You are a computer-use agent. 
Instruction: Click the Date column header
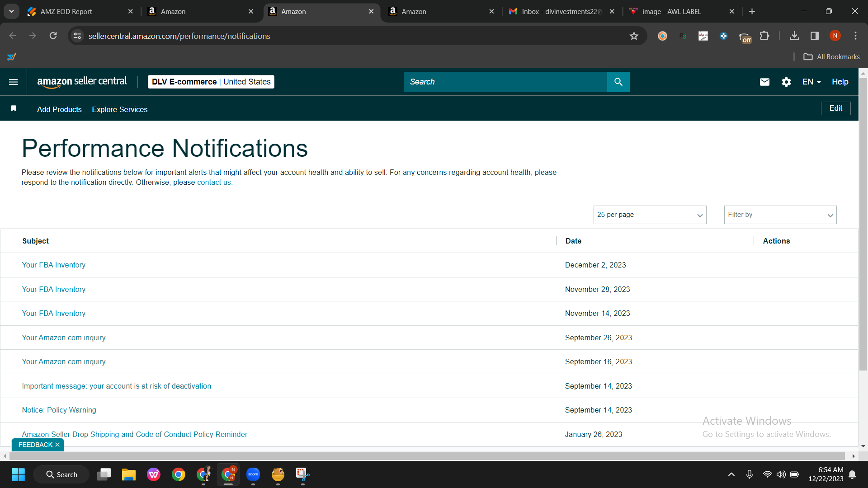click(x=573, y=241)
